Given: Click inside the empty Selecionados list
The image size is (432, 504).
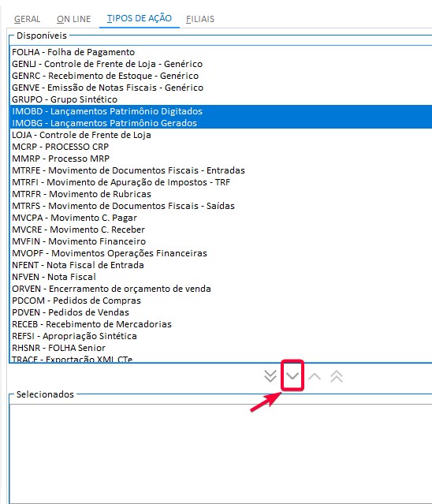Looking at the screenshot, I should (x=221, y=454).
